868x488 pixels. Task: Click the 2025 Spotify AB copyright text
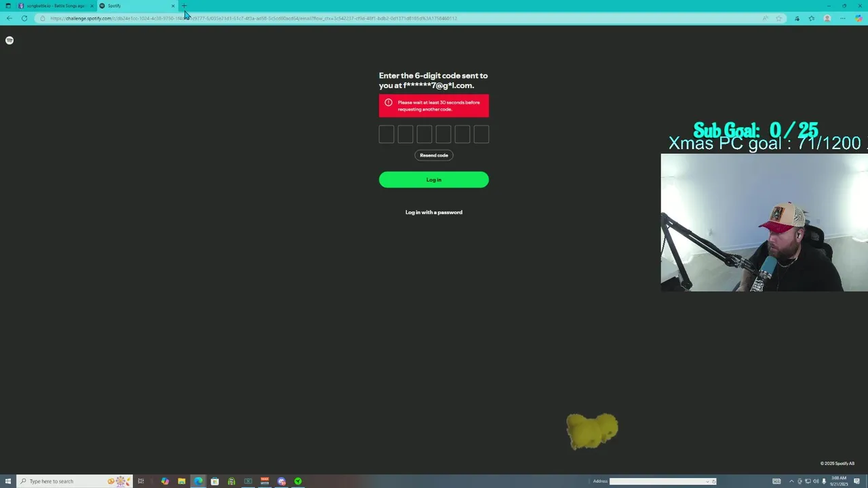tap(837, 464)
